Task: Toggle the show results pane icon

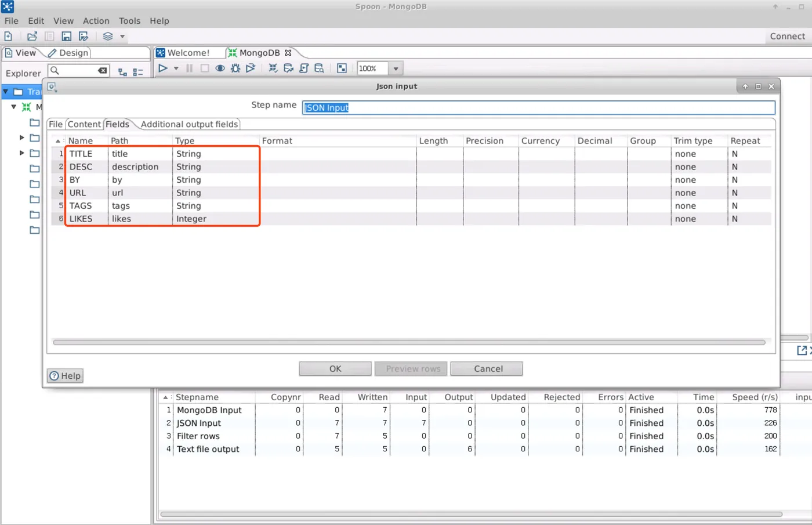Action: point(342,68)
